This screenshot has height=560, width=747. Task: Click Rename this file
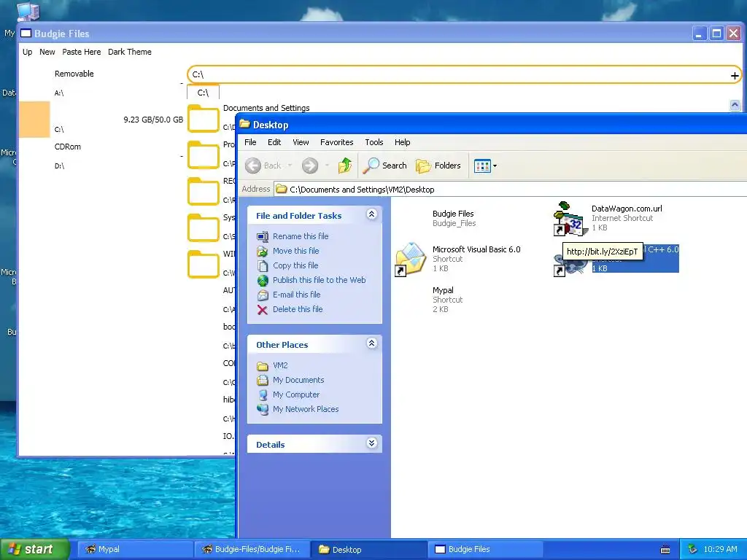(301, 236)
